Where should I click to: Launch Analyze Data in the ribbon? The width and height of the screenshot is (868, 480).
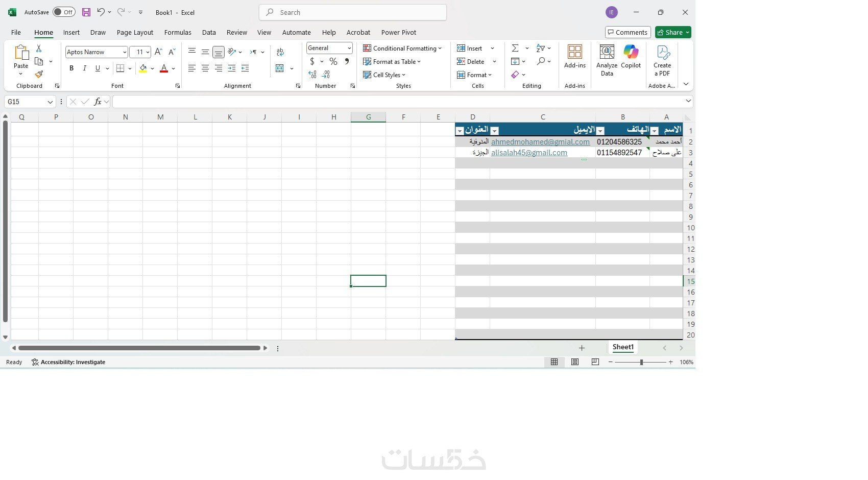tap(606, 60)
